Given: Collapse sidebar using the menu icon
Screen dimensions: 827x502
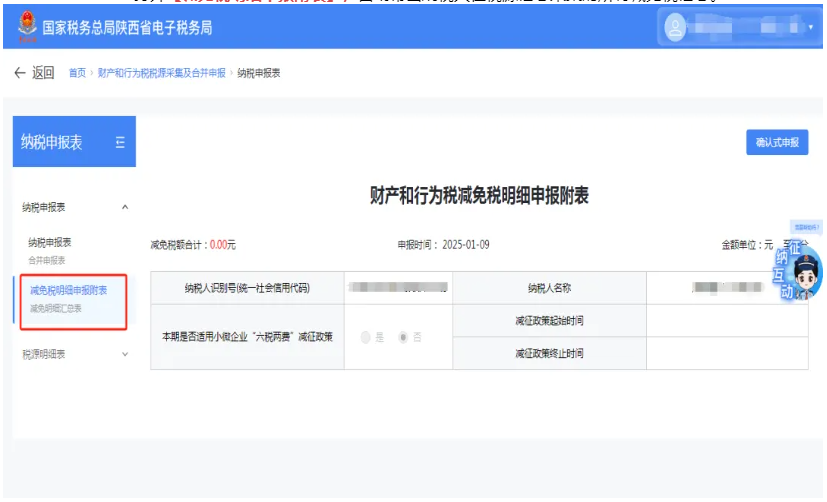Looking at the screenshot, I should (x=120, y=143).
